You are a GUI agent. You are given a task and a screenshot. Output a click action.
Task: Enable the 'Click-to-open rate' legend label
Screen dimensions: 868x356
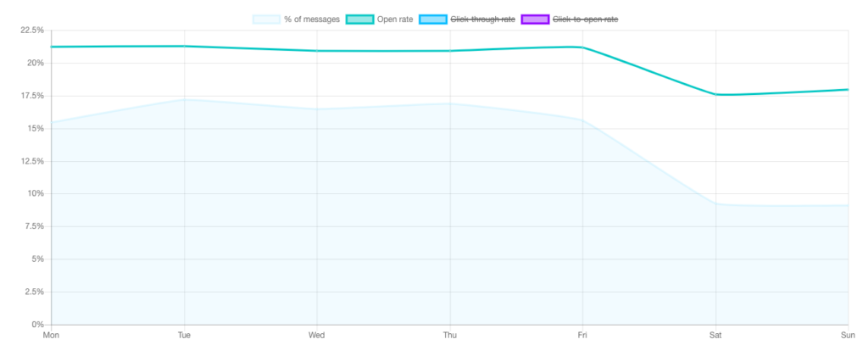point(591,19)
